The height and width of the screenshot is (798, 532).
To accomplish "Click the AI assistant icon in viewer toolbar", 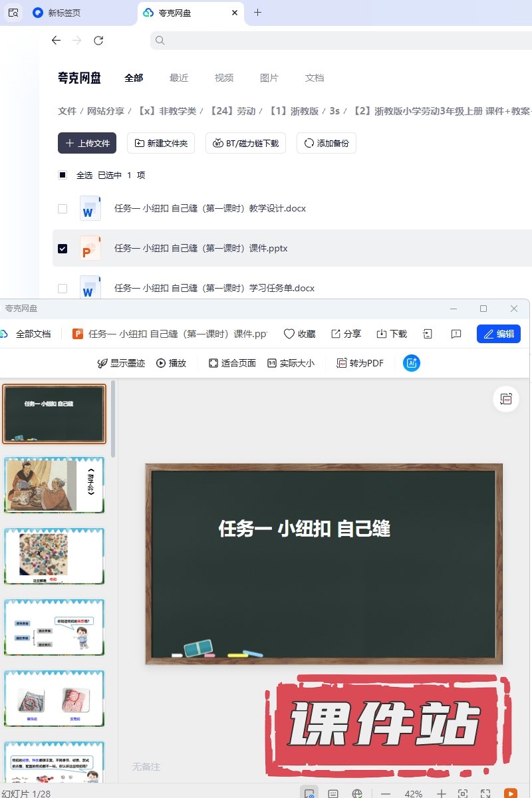I will (412, 363).
